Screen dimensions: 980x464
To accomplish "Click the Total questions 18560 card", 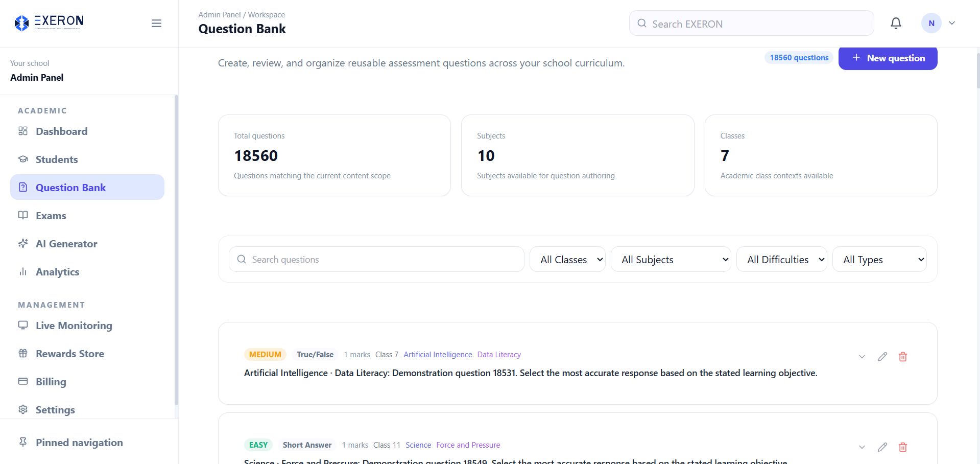I will coord(334,155).
